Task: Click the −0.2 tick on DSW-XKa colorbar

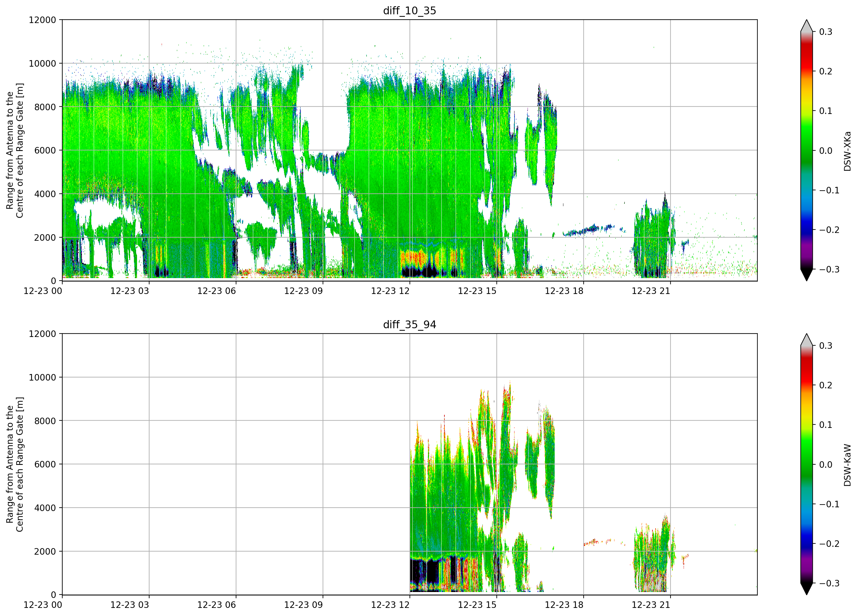Action: coord(829,230)
